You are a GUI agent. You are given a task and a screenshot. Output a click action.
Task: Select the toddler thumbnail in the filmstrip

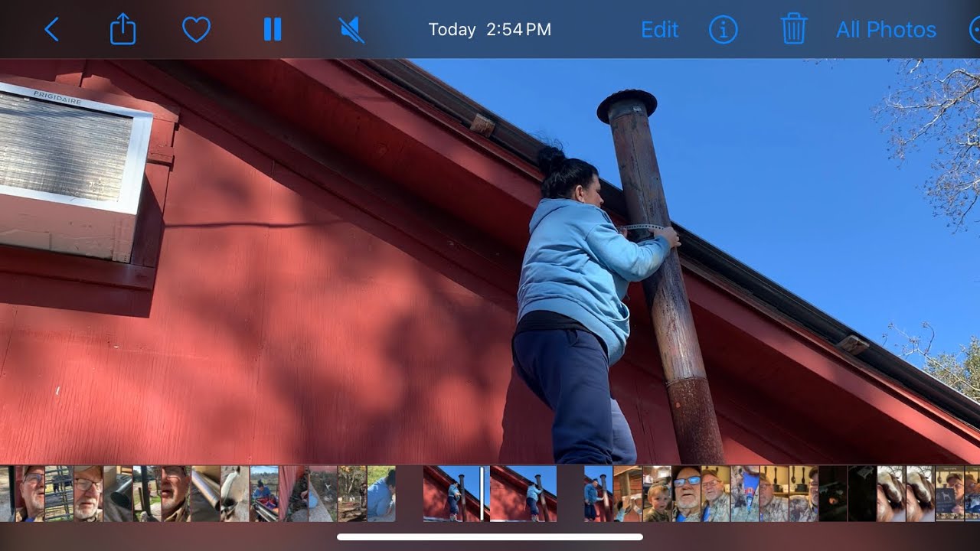pyautogui.click(x=657, y=494)
